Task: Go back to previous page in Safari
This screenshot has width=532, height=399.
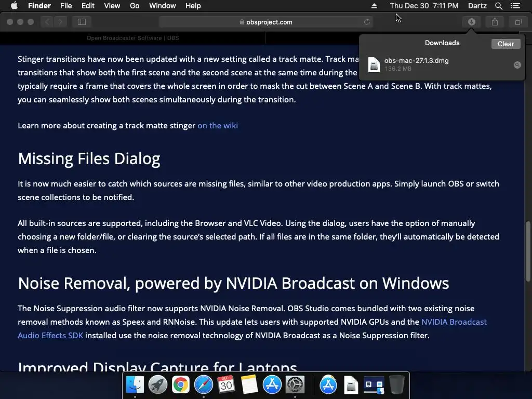Action: click(47, 22)
